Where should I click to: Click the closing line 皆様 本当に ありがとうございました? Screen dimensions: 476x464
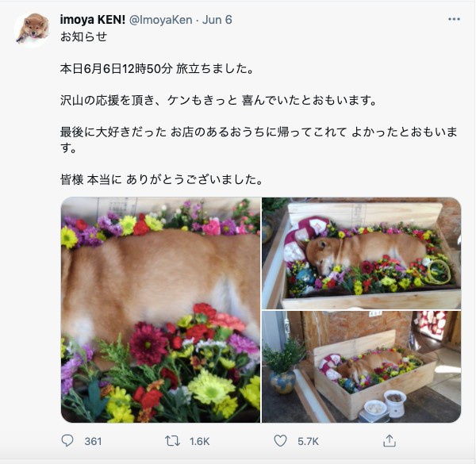click(161, 180)
